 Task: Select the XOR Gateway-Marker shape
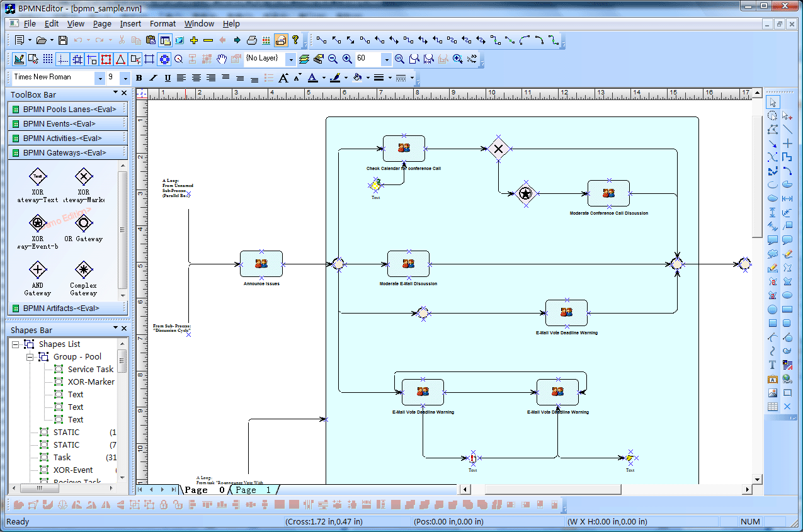point(83,185)
